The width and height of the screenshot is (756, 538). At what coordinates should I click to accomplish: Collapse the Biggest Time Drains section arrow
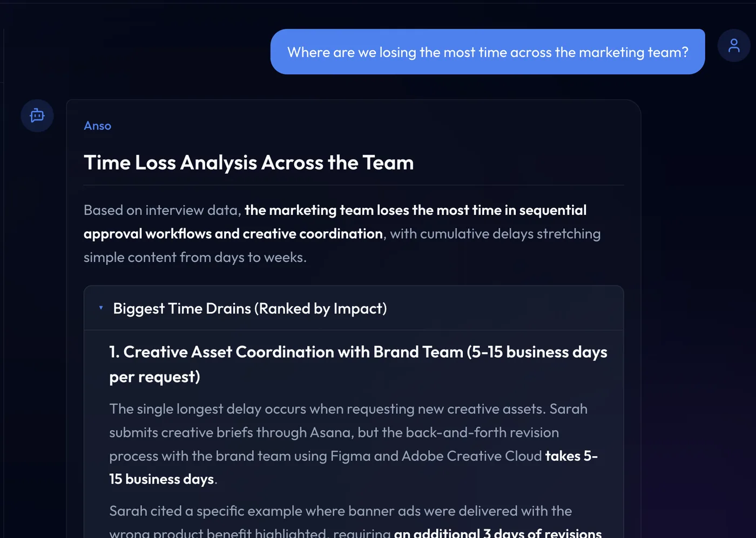coord(101,308)
